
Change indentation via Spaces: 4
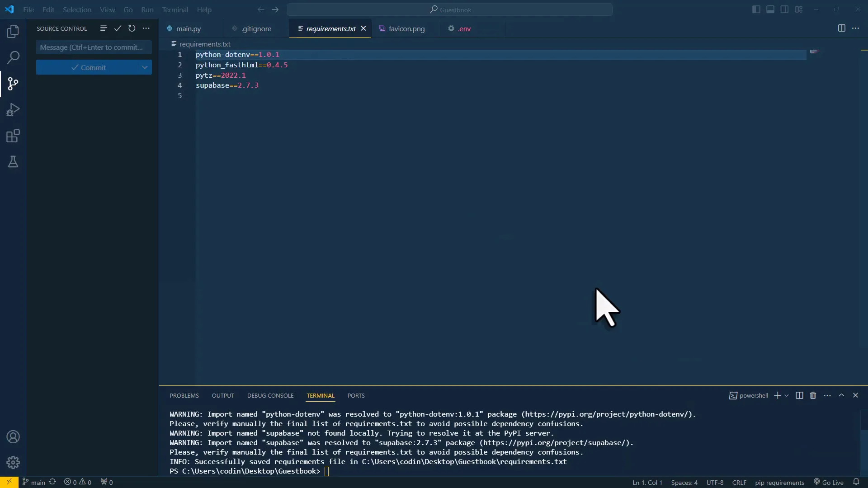[684, 482]
